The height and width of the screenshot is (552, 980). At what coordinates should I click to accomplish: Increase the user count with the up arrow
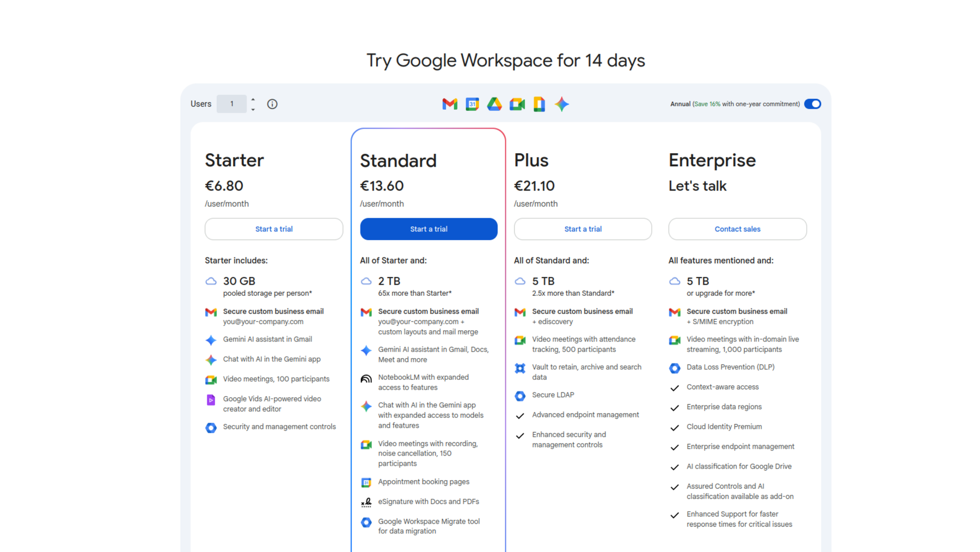[253, 99]
